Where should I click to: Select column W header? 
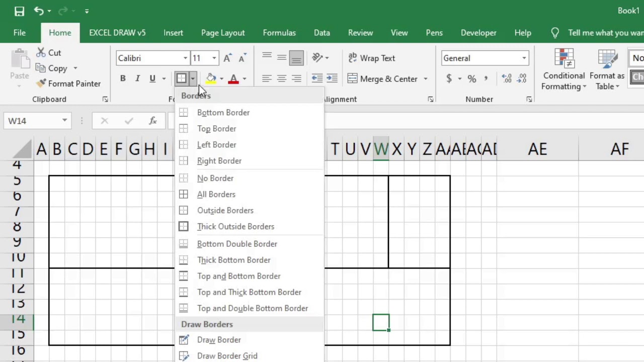coord(381,149)
